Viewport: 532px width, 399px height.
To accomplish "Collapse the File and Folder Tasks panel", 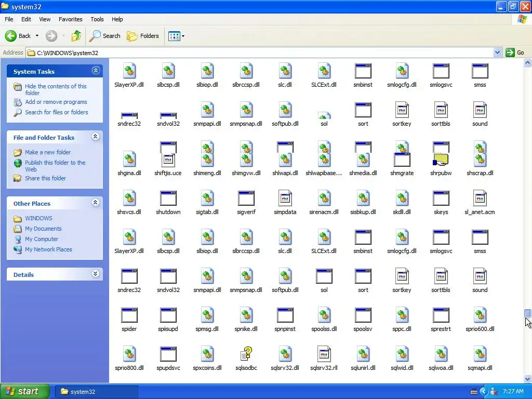I will click(x=96, y=137).
